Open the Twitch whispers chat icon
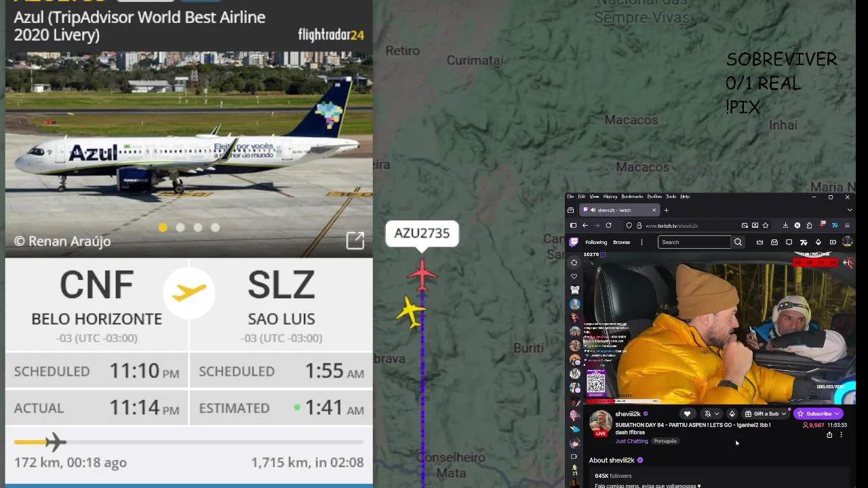This screenshot has width=868, height=488. 789,242
